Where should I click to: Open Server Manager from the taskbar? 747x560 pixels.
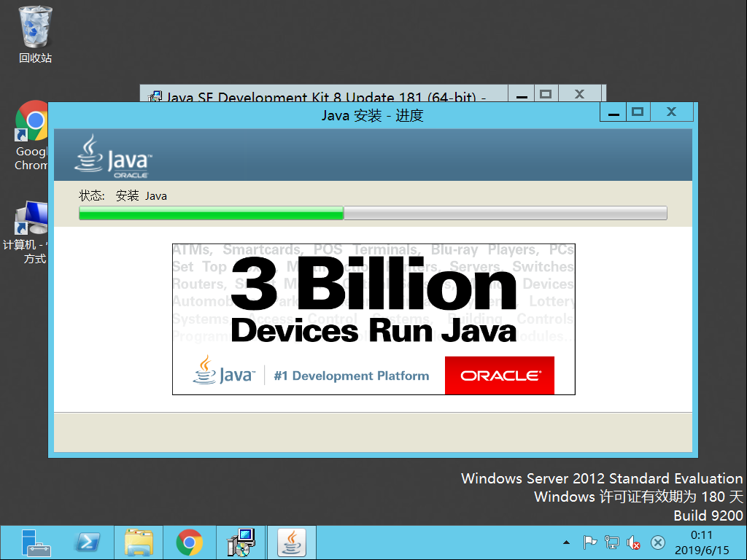[36, 542]
